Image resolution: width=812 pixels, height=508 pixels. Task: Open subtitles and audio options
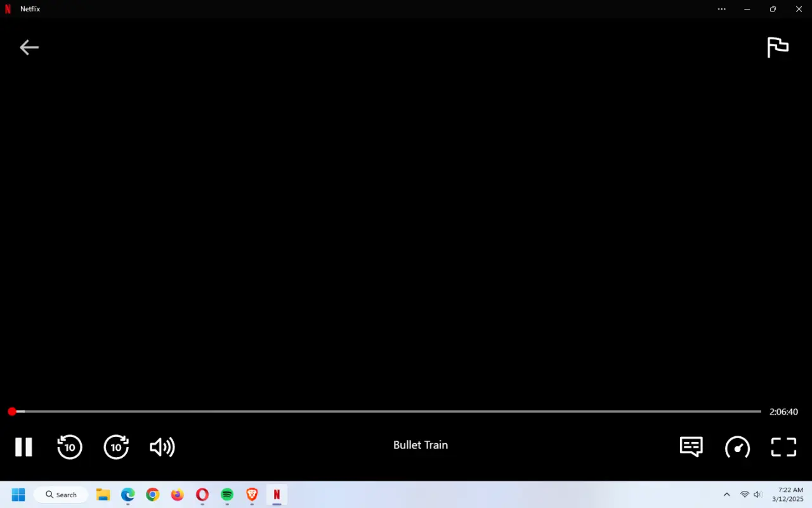tap(691, 446)
